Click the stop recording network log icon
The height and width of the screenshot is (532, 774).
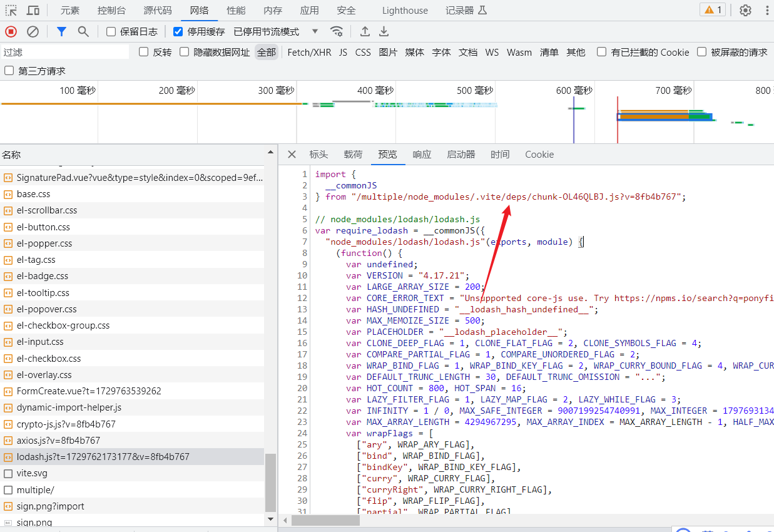pyautogui.click(x=11, y=31)
